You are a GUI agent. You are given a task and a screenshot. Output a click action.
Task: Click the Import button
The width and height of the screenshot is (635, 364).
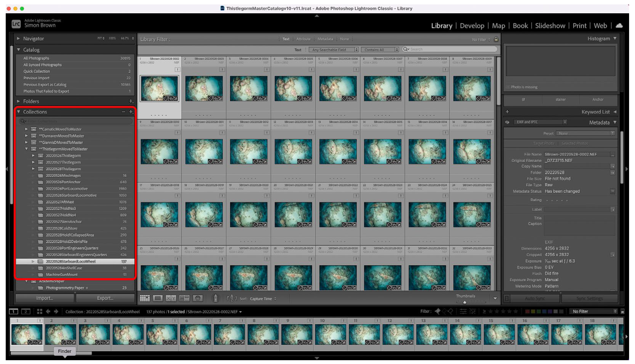(x=44, y=298)
